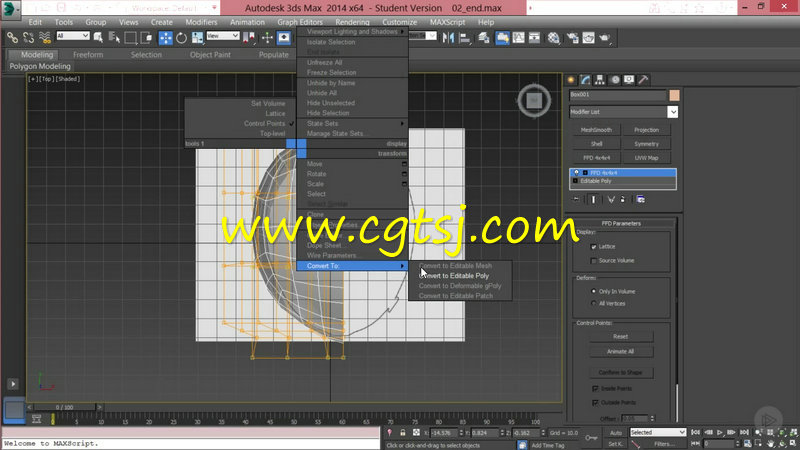
Task: Switch to the Motion command panel
Action: (x=615, y=80)
